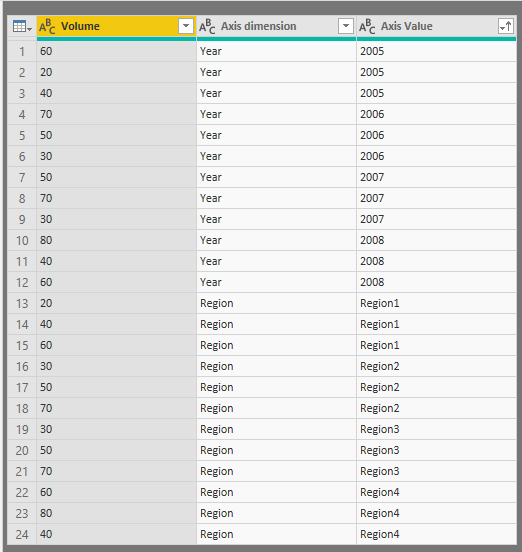This screenshot has height=552, width=522.
Task: Click the Volume cell 20 in row 13
Action: pos(116,303)
